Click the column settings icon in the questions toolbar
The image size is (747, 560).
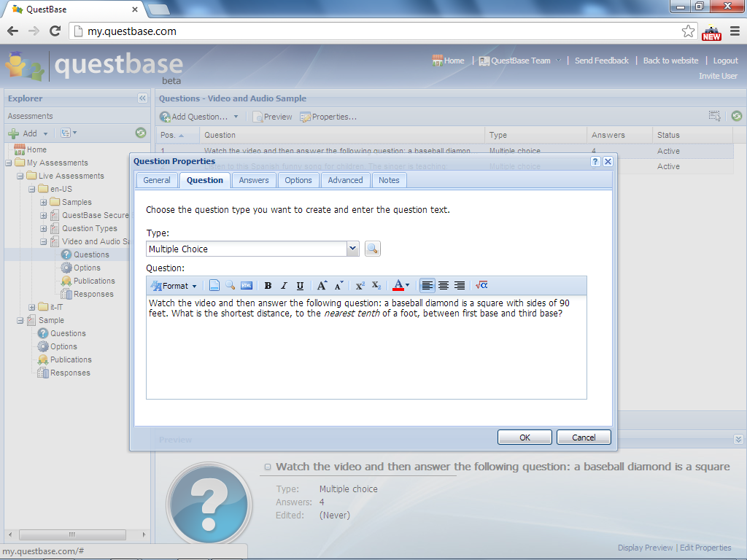coord(715,116)
